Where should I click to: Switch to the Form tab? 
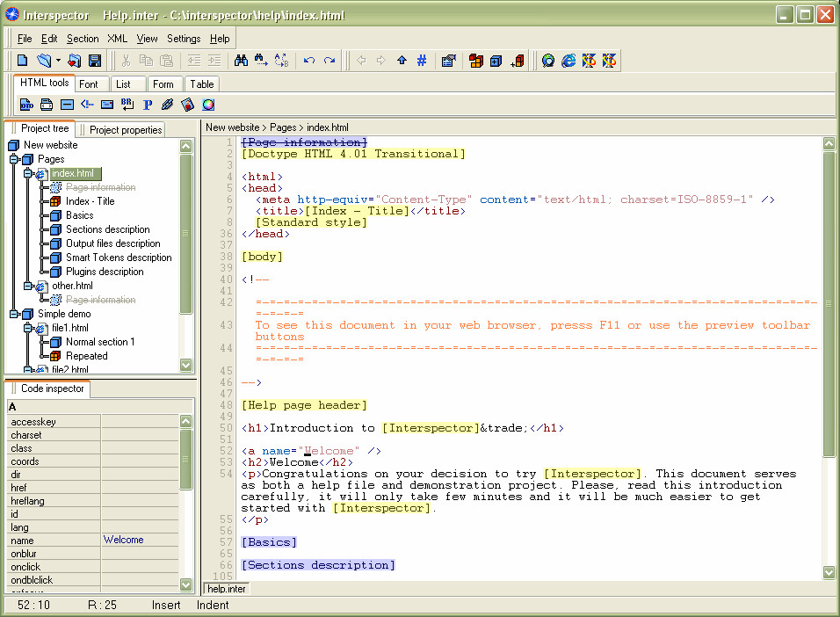(163, 84)
